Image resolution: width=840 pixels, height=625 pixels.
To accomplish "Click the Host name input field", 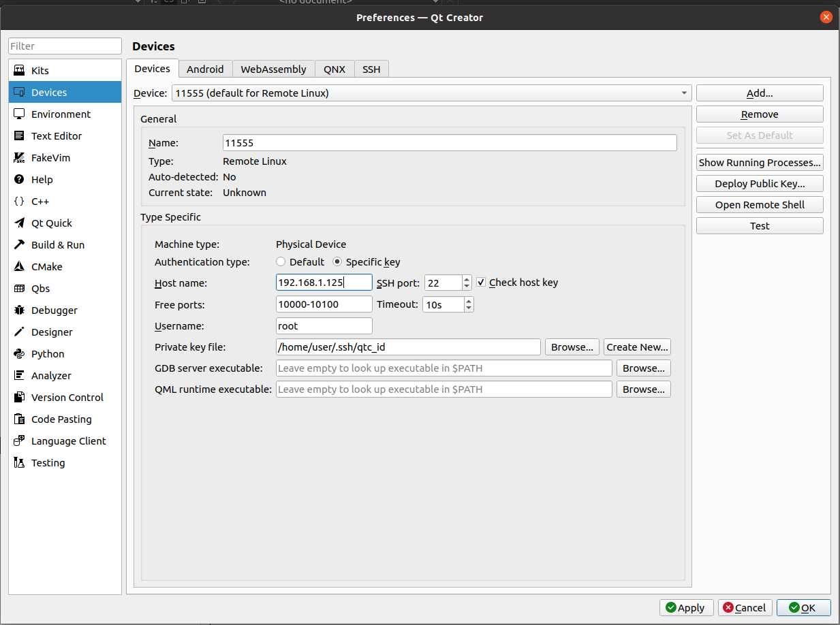I will pyautogui.click(x=324, y=283).
